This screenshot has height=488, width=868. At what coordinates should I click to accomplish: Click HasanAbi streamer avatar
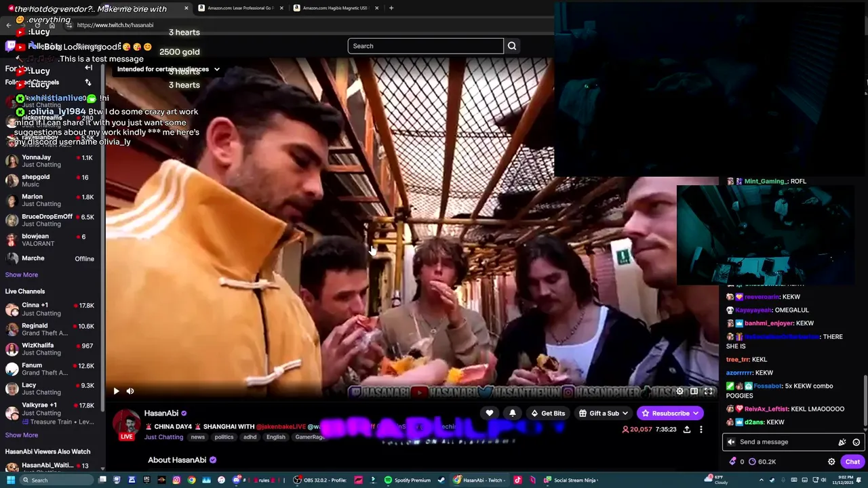127,424
